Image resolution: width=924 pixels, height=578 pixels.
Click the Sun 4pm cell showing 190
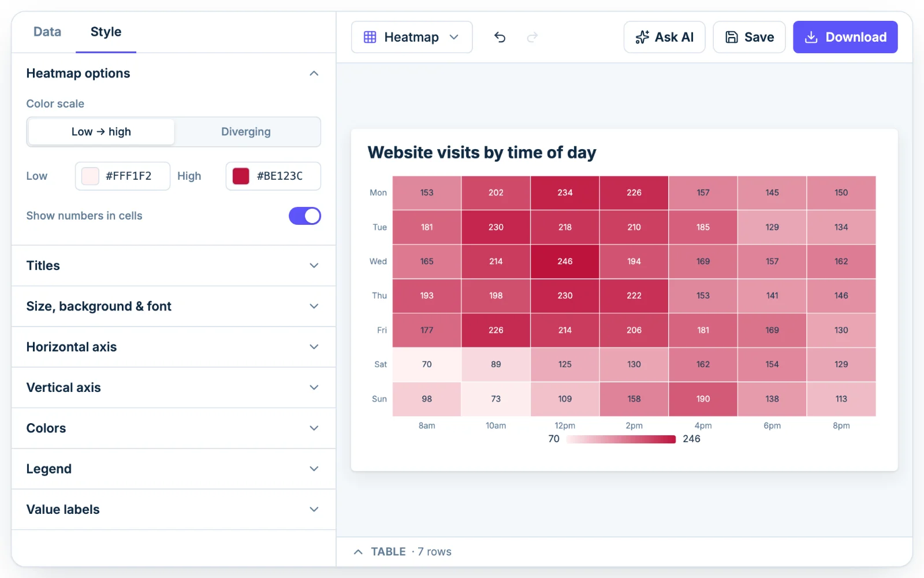pyautogui.click(x=703, y=399)
